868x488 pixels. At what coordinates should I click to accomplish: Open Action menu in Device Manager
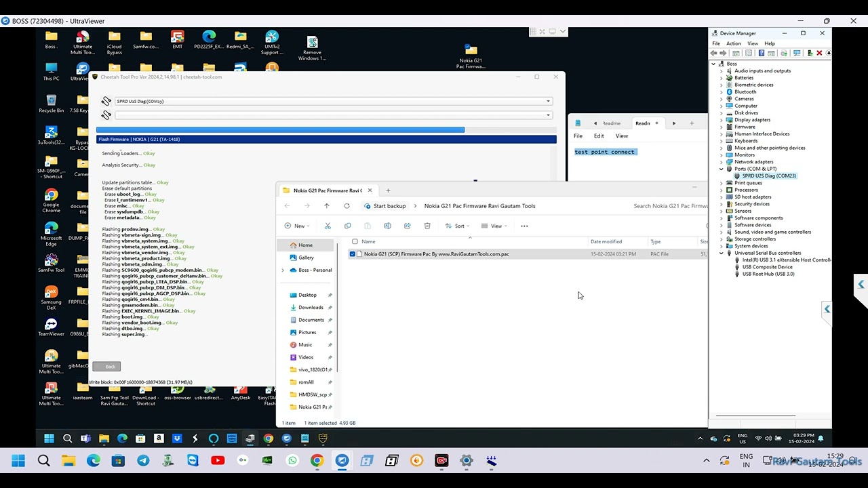[734, 43]
